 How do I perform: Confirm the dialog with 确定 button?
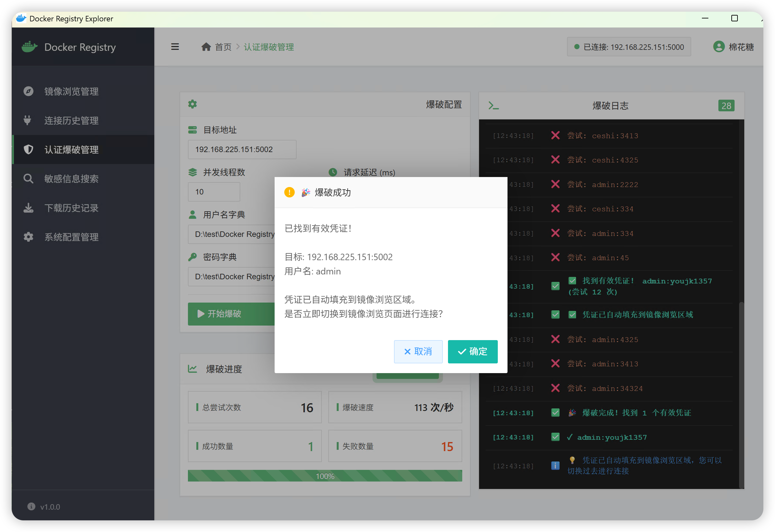pos(473,351)
